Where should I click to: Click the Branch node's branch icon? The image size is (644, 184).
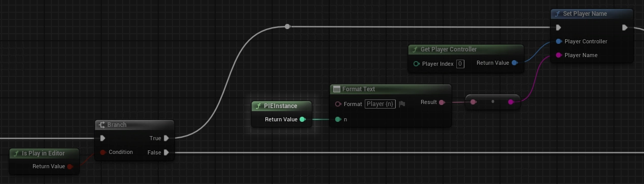[102, 125]
